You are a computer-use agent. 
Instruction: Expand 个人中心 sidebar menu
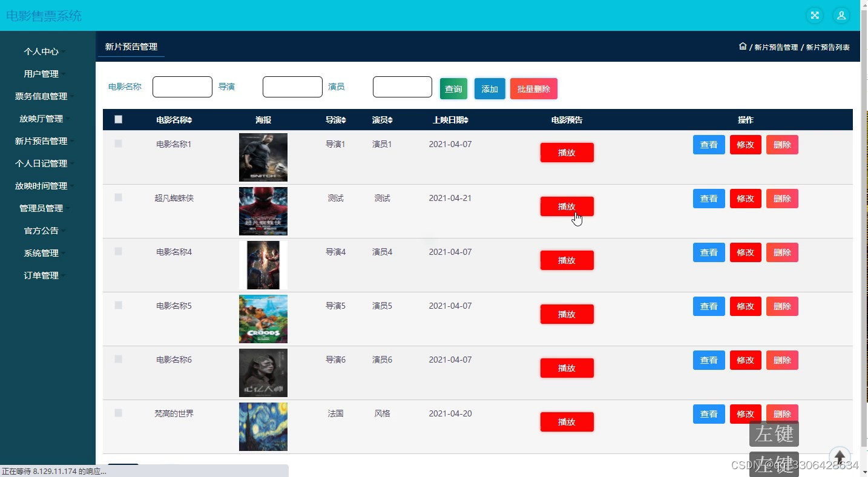tap(45, 51)
